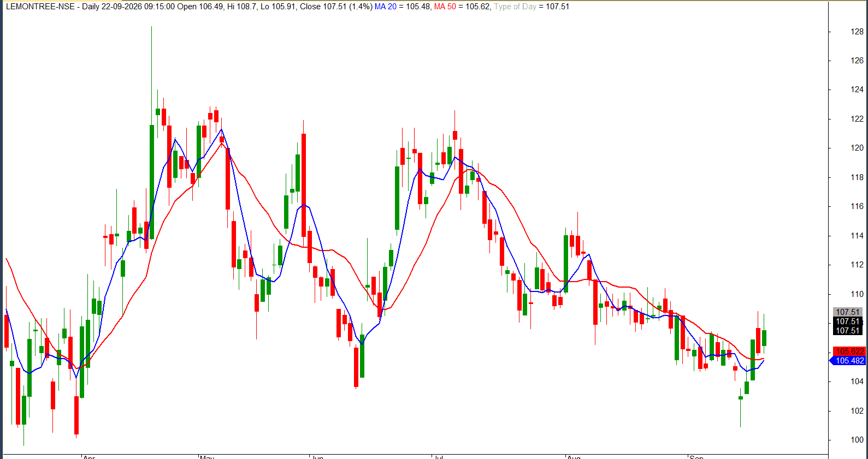Screen dimensions: 868x459
Task: Click the red MA 50 = 105.62 legend
Action: 462,7
